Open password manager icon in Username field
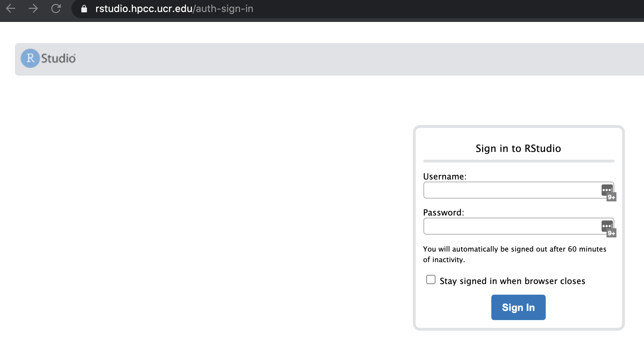 (607, 190)
